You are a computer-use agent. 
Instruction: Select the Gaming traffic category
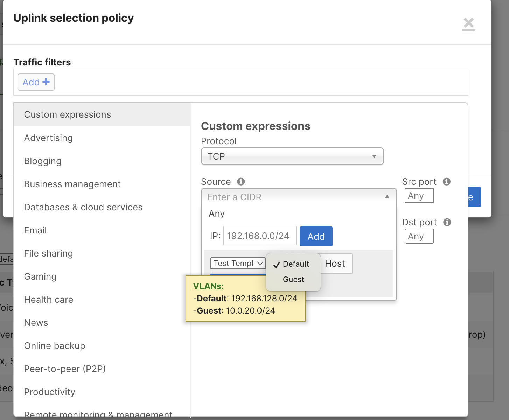(40, 276)
